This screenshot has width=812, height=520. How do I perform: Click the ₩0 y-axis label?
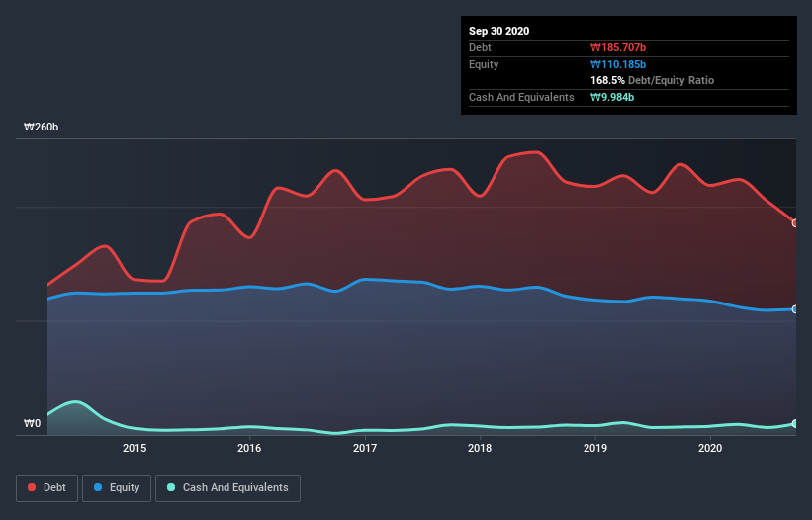(32, 423)
